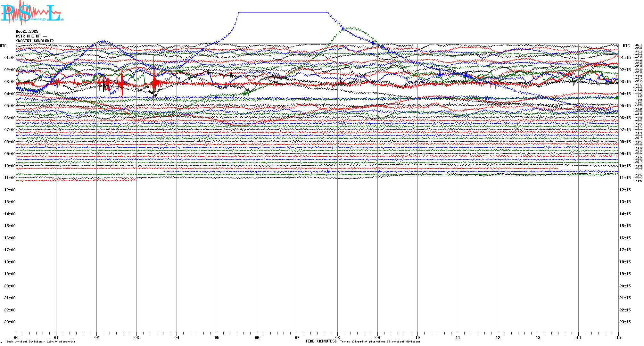
Task: Click the right UTC axis header
Action: pos(626,46)
